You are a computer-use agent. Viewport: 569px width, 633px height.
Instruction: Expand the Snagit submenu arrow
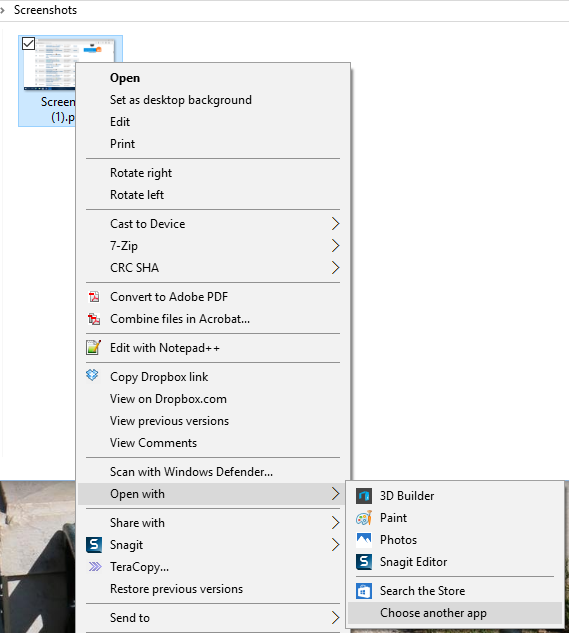click(x=335, y=545)
